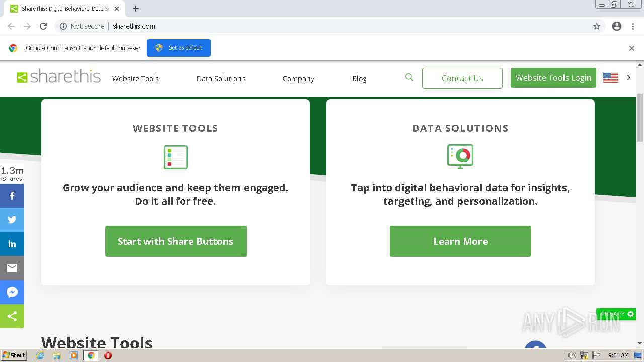Click the DATA SOLUTIONS card heading
This screenshot has width=644, height=362.
[460, 128]
